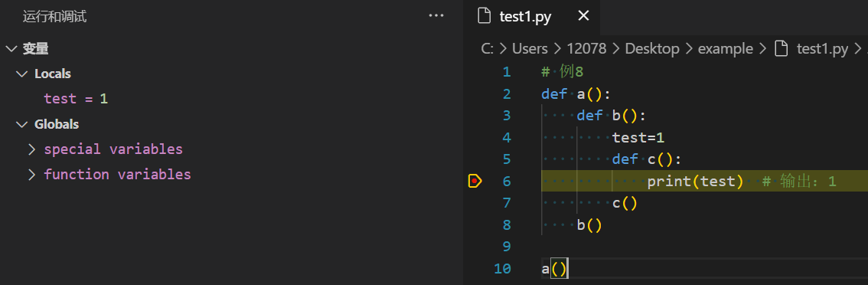
Task: Expand function variables chevron
Action: pyautogui.click(x=32, y=174)
